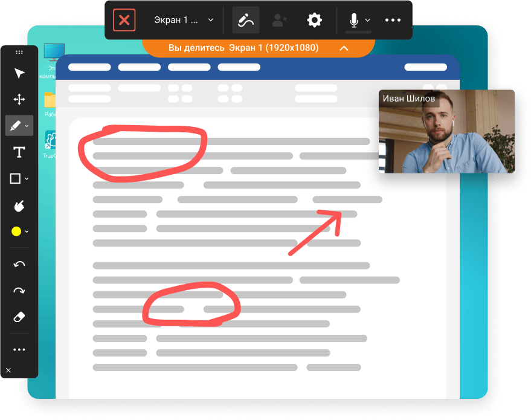Viewport: 531px width, 420px height.
Task: Open screen sharing settings gear
Action: tap(314, 20)
